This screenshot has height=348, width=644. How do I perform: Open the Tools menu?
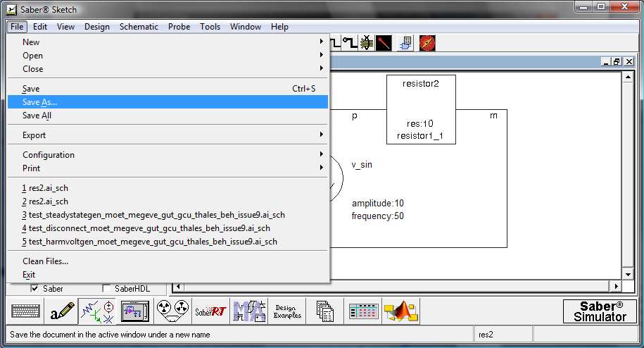[210, 27]
